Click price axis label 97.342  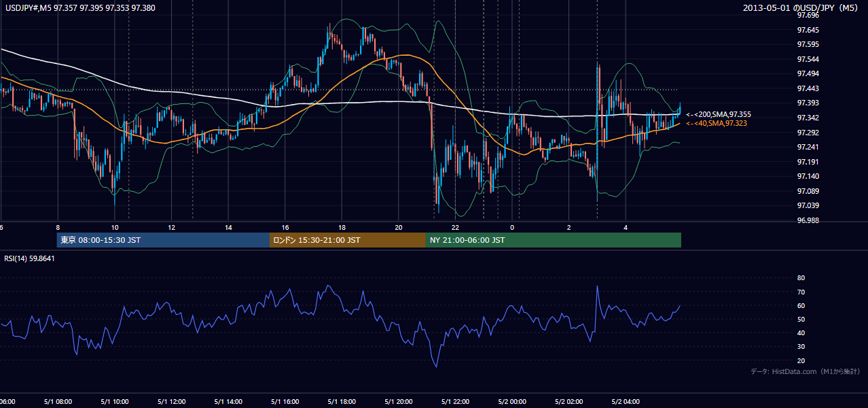(808, 118)
